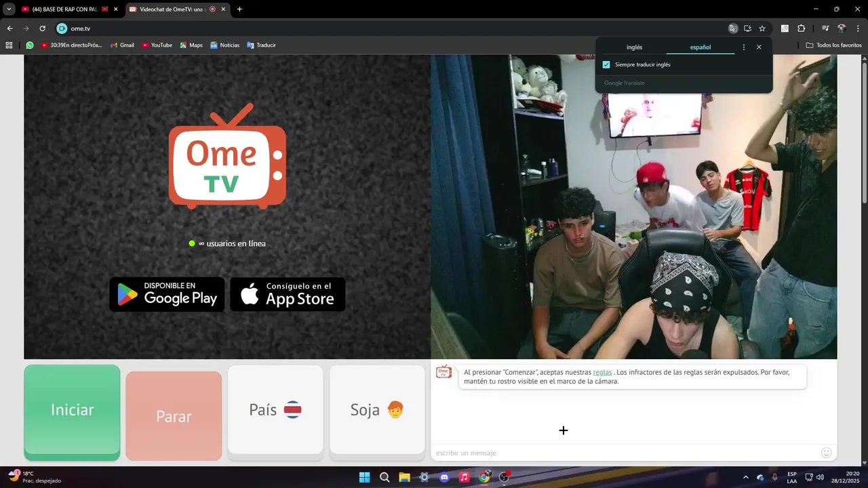Open the Chrome profile avatar

(x=842, y=28)
